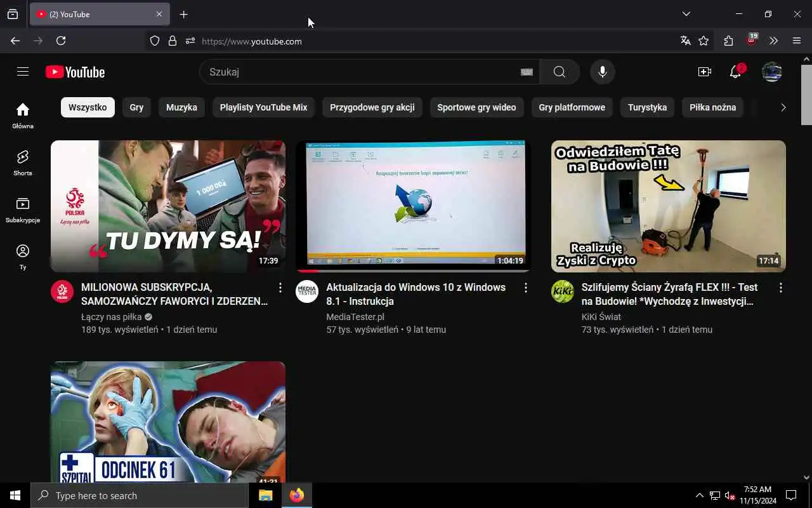Start voice search with microphone
This screenshot has height=508, width=812.
coord(603,72)
